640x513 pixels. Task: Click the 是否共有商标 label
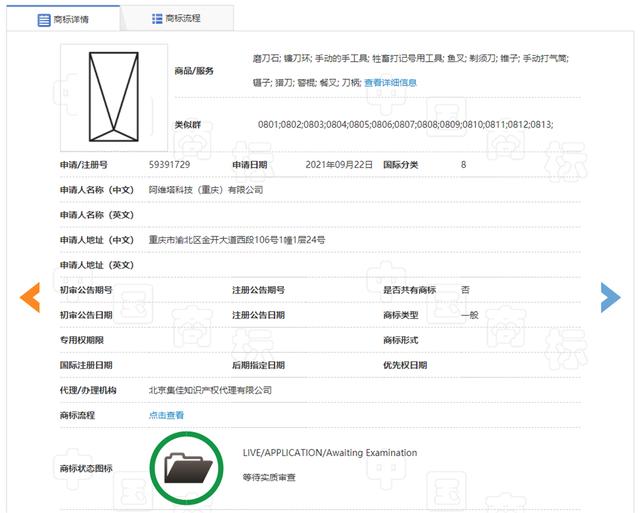[409, 290]
